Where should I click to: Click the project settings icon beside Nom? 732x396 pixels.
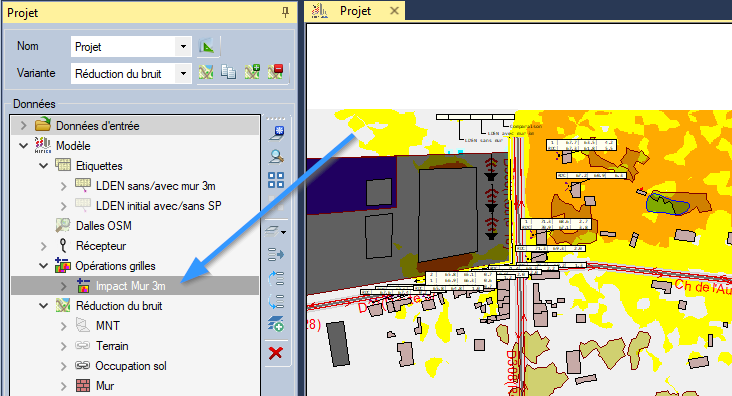coord(206,46)
